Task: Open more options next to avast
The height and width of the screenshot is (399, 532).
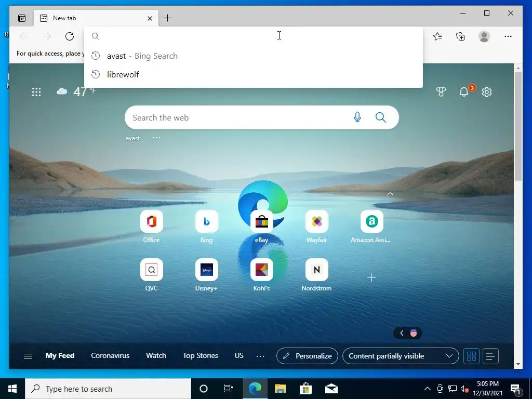Action: 156,138
